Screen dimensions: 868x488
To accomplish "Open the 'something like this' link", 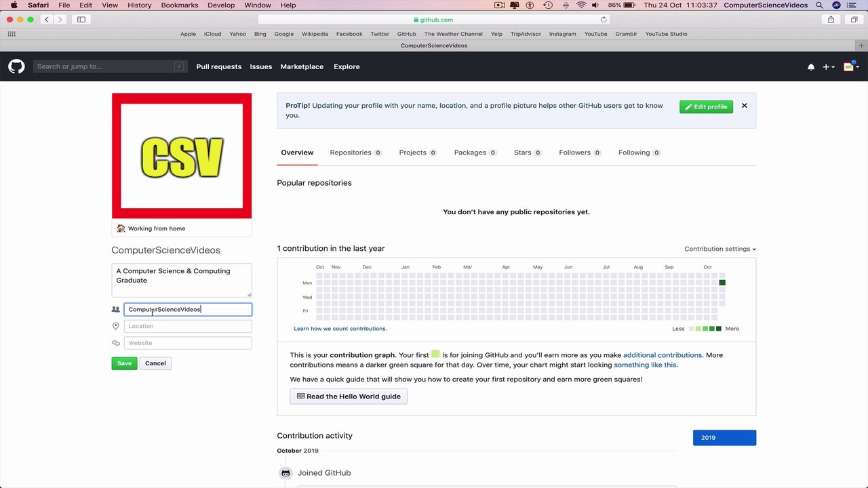I will point(645,365).
